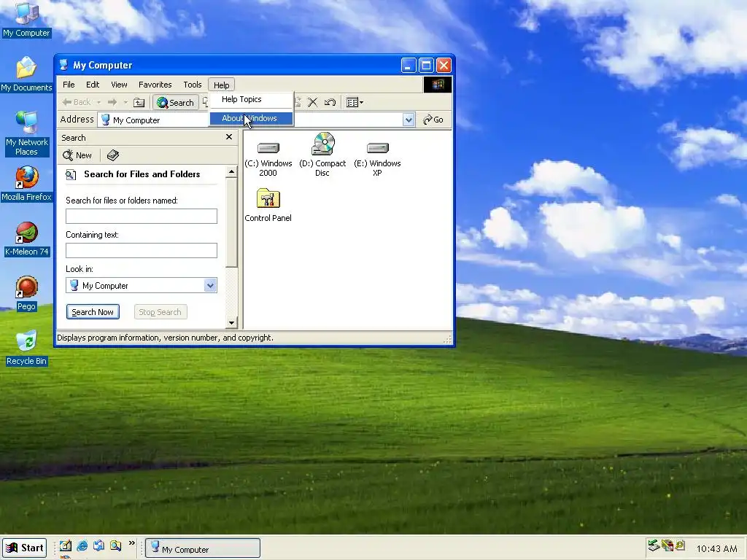Click the Safely Remove Hardware tray icon

point(654,545)
